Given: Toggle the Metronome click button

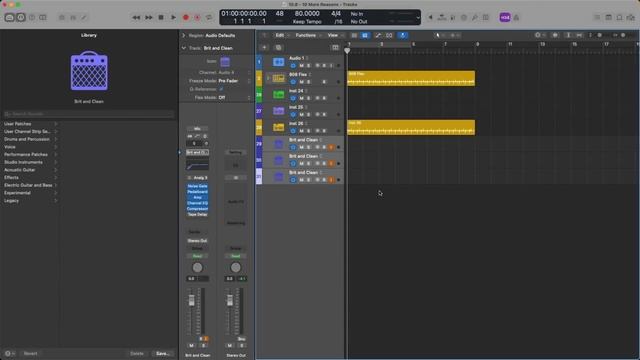Looking at the screenshot, I should coord(516,18).
